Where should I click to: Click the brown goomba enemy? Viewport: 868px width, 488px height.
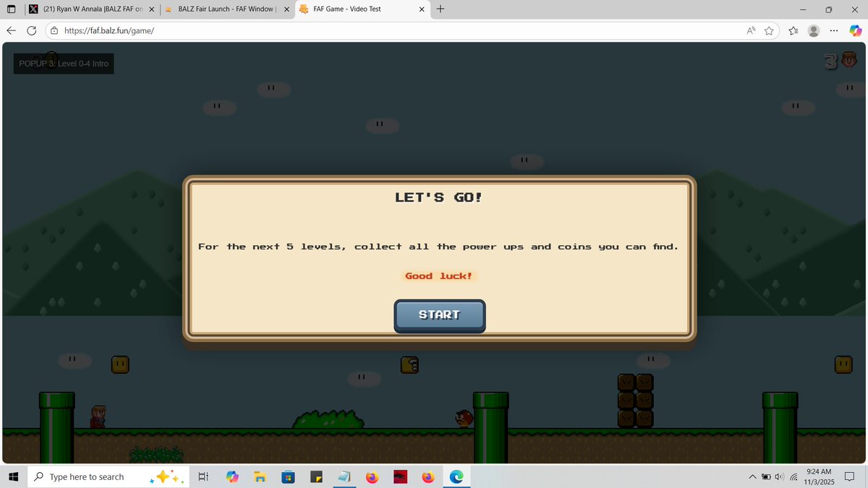tap(464, 419)
